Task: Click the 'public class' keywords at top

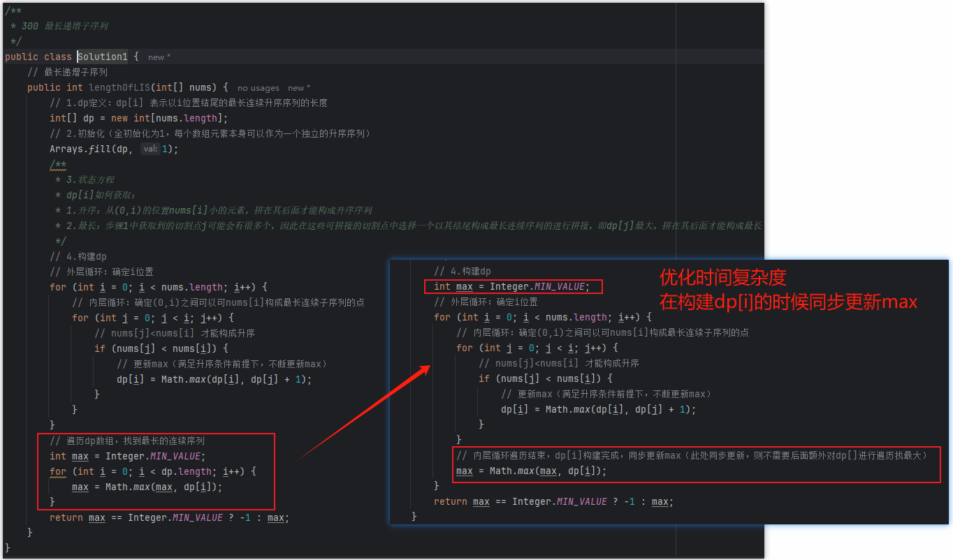Action: tap(38, 57)
